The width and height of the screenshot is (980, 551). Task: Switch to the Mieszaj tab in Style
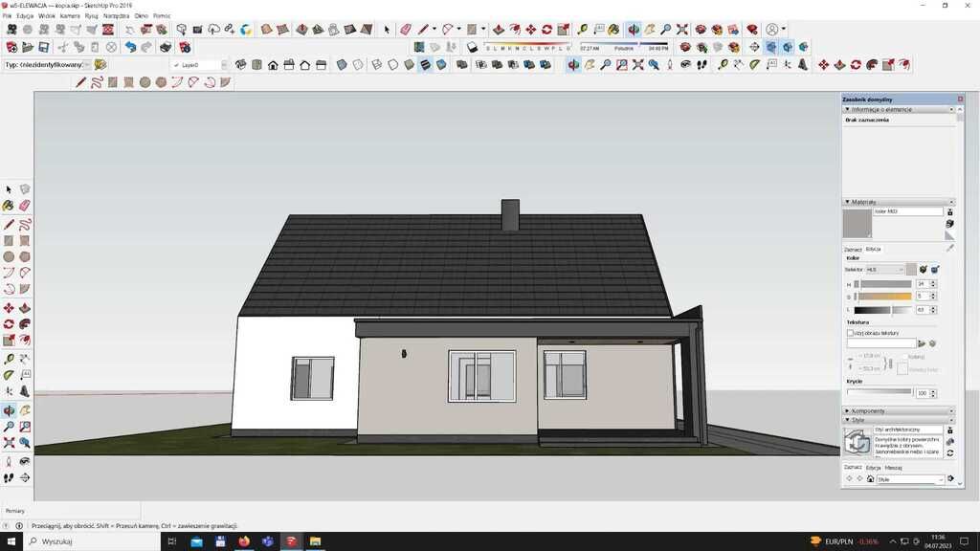893,468
